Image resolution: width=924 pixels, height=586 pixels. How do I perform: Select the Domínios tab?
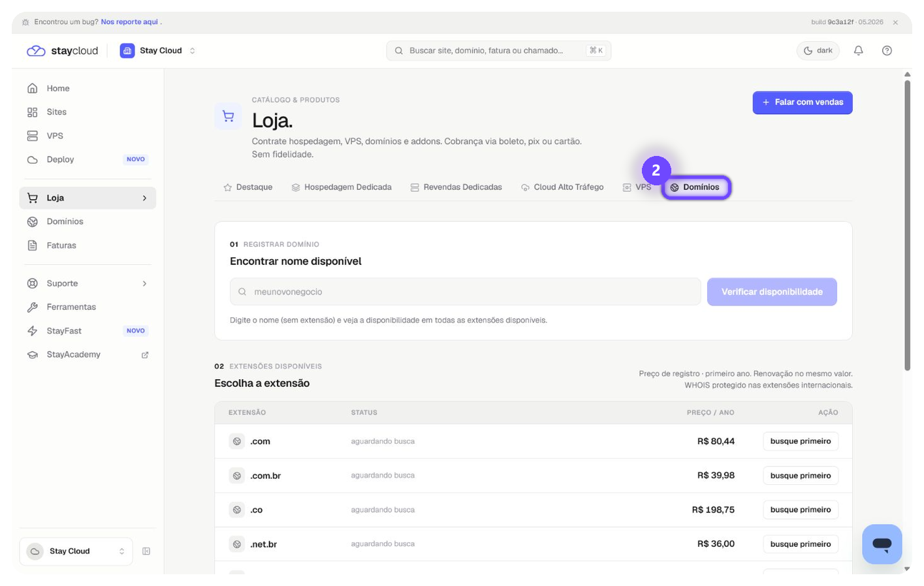coord(695,187)
